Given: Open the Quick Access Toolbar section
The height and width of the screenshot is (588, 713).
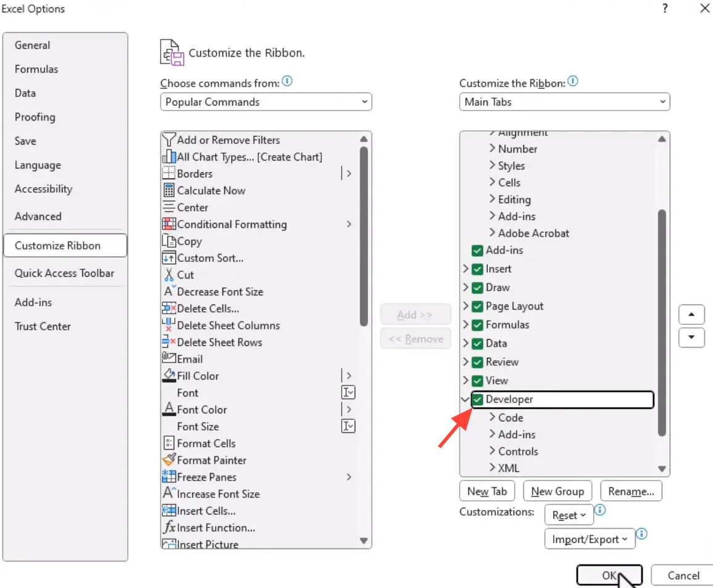Looking at the screenshot, I should pos(64,273).
